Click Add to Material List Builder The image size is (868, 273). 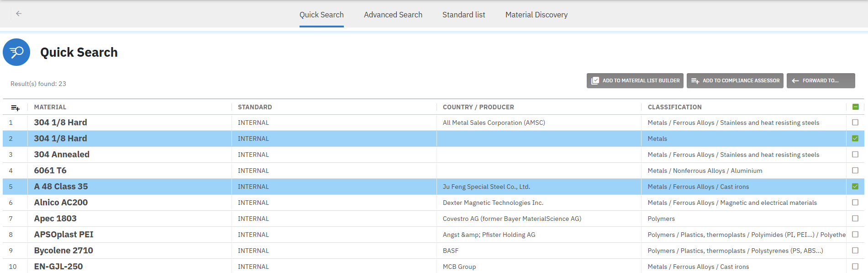(x=635, y=80)
